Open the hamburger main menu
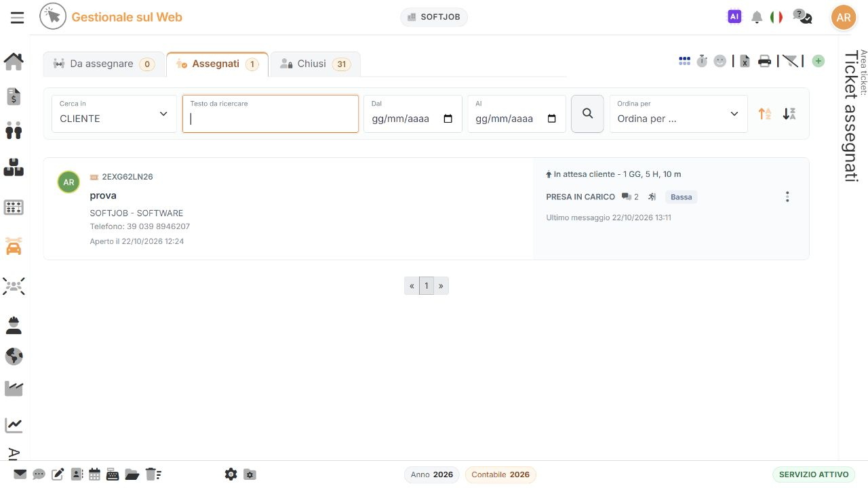 (x=17, y=18)
